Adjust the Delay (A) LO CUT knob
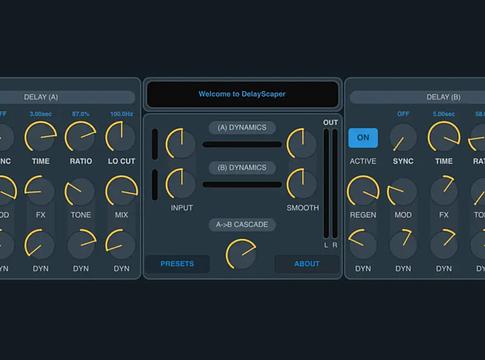This screenshot has width=485, height=360. click(x=120, y=137)
